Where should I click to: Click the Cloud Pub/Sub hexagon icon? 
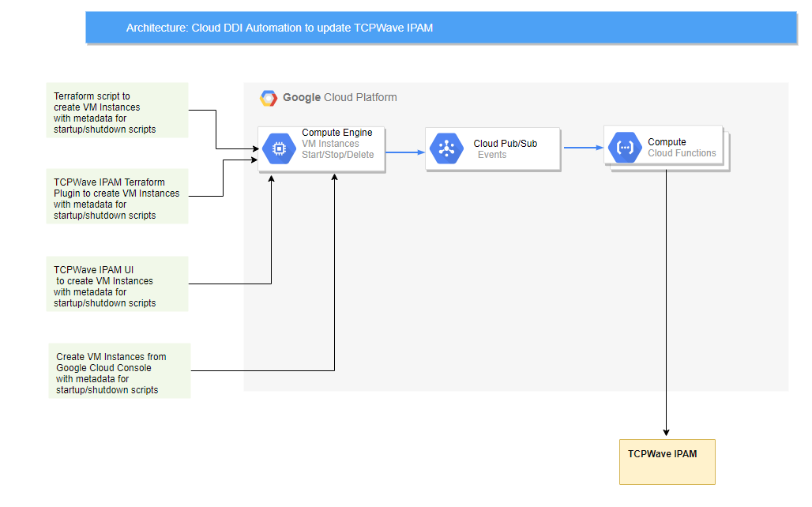(x=446, y=148)
